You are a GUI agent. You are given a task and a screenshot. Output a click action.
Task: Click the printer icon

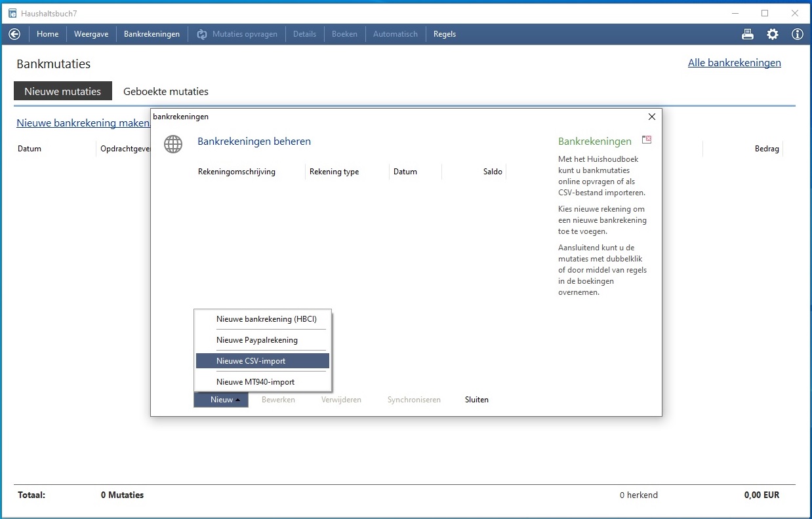click(748, 34)
